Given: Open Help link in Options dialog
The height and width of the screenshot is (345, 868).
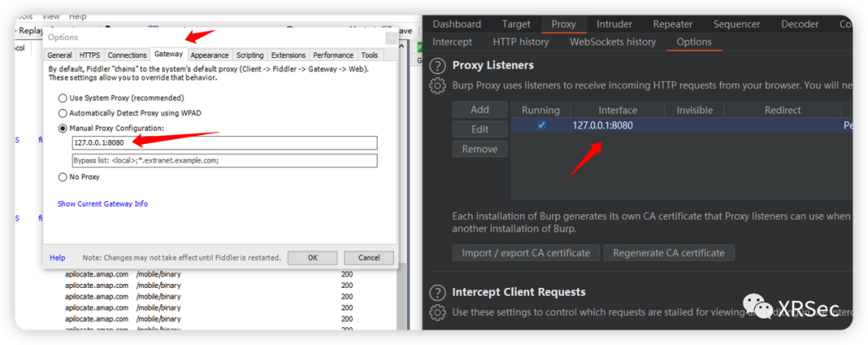Looking at the screenshot, I should click(58, 258).
